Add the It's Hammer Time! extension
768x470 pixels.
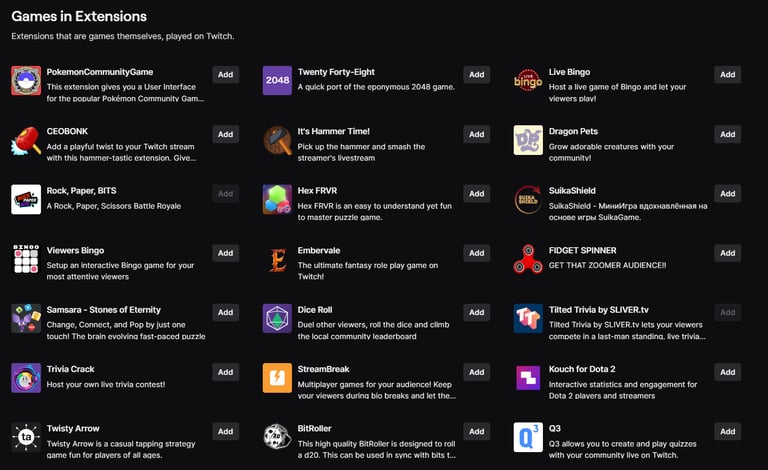[x=477, y=134]
